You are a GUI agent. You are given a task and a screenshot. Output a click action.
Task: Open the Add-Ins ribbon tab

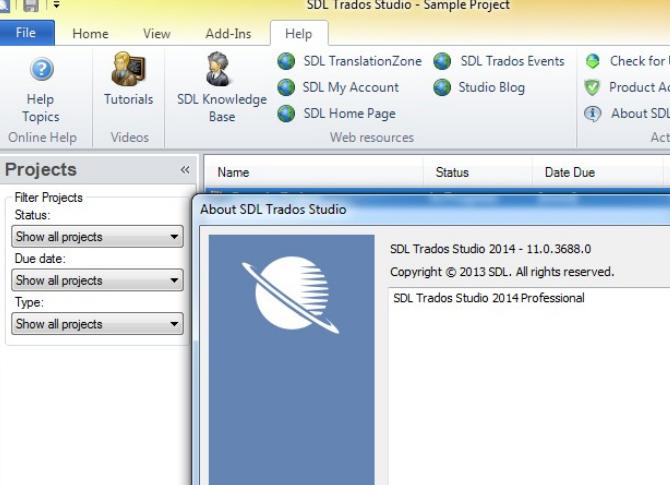228,33
